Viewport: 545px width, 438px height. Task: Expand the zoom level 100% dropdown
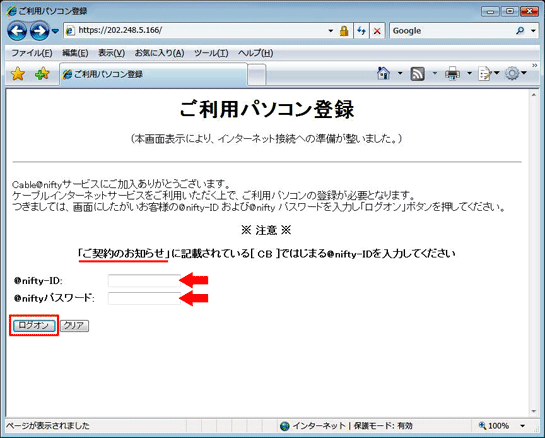[522, 426]
